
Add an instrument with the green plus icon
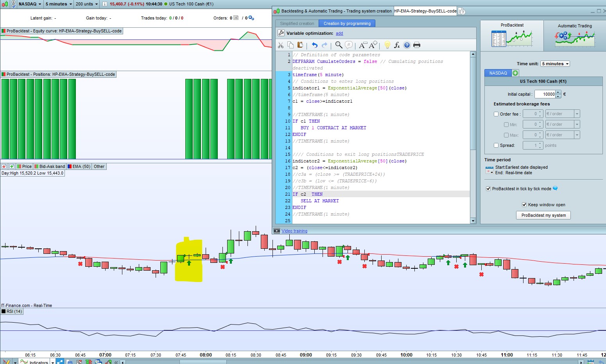(515, 73)
